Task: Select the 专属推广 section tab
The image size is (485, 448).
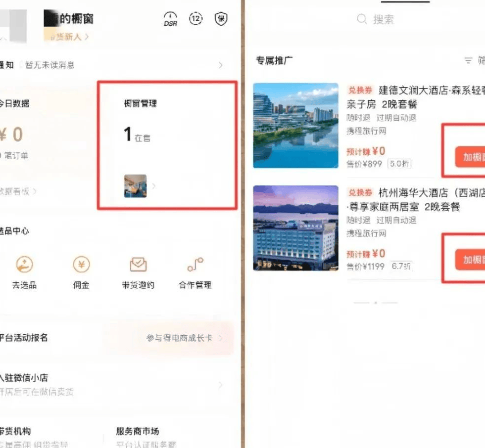Action: (x=274, y=60)
